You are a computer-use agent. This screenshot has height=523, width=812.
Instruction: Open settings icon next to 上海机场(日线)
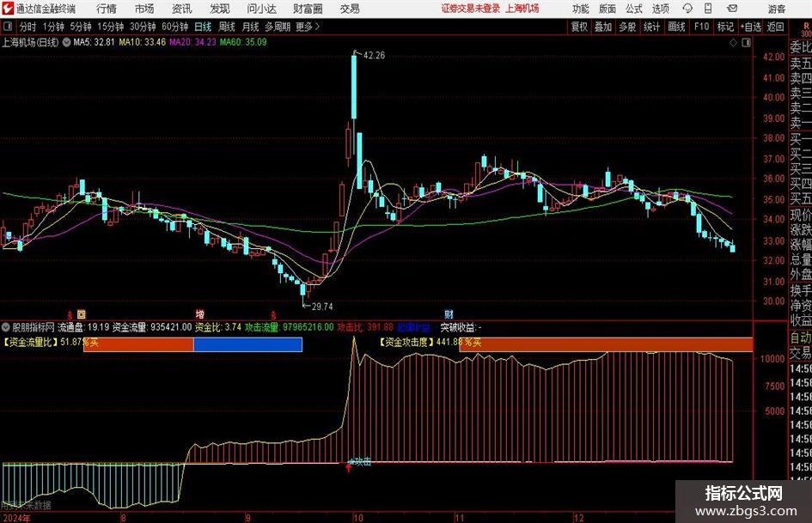tap(67, 42)
